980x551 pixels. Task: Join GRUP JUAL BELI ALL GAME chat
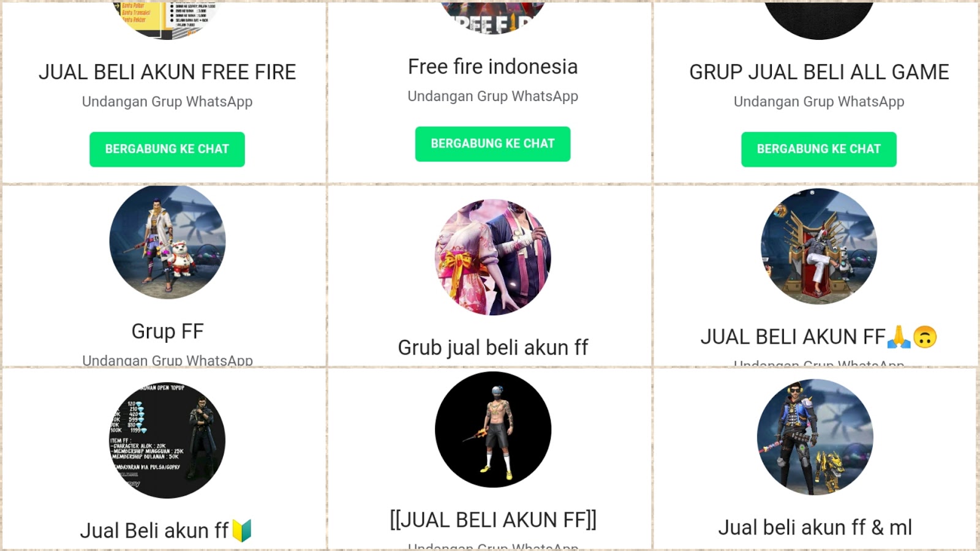[819, 149]
